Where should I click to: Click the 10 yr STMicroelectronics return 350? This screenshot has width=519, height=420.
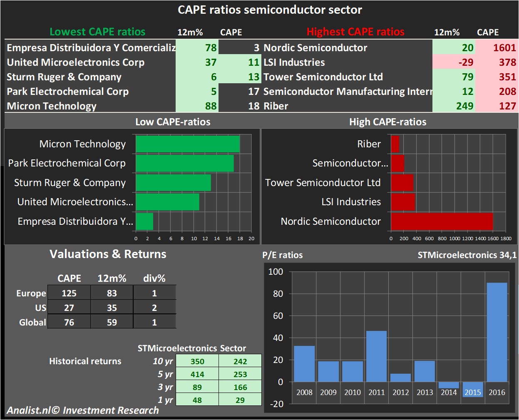pos(197,361)
